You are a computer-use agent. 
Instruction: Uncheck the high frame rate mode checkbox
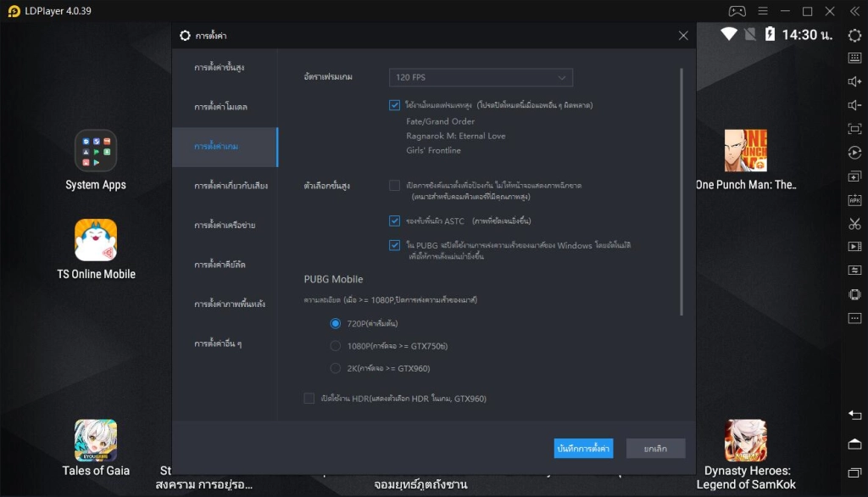(x=394, y=104)
